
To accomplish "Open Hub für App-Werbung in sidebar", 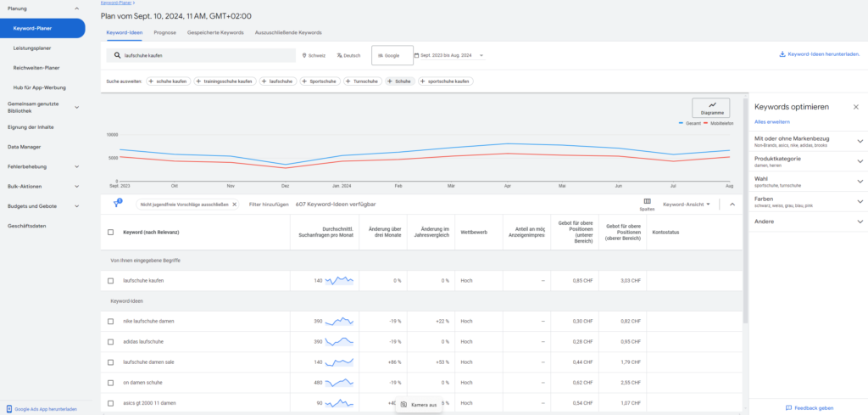I will click(x=40, y=87).
